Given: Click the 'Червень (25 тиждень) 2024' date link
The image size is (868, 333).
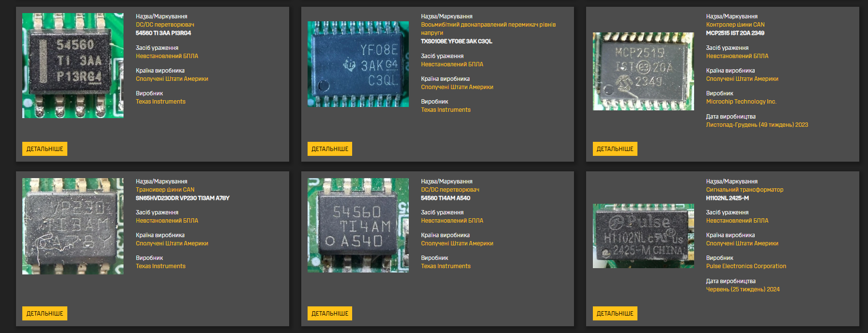Looking at the screenshot, I should [x=743, y=289].
